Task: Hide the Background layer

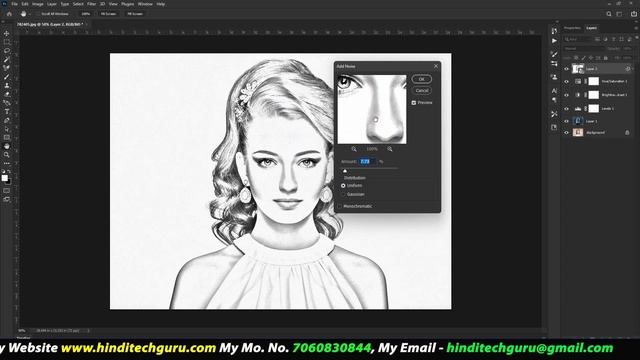Action: click(x=567, y=133)
